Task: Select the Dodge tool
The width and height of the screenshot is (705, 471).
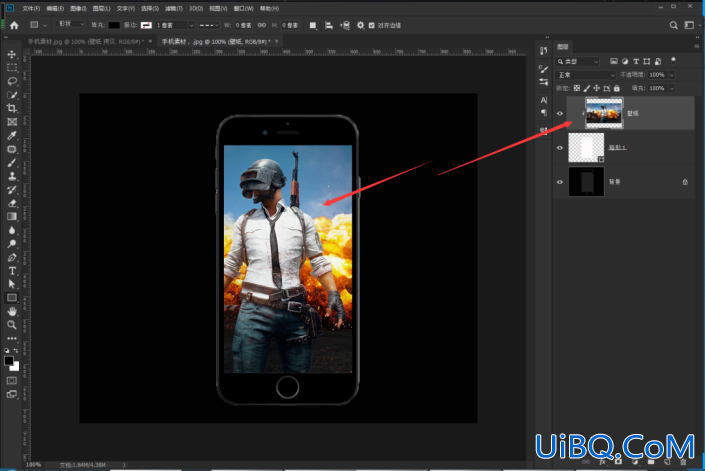Action: point(12,244)
